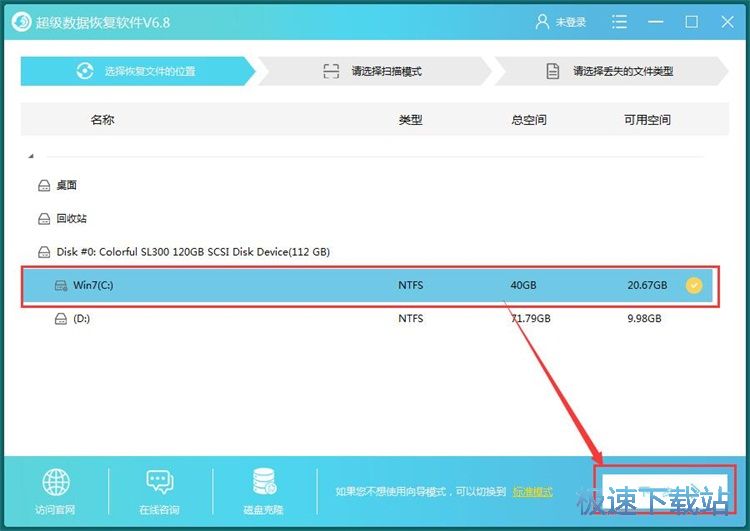The image size is (750, 531).
Task: Open 磁盘克隆 disk clone icon
Action: pyautogui.click(x=264, y=481)
